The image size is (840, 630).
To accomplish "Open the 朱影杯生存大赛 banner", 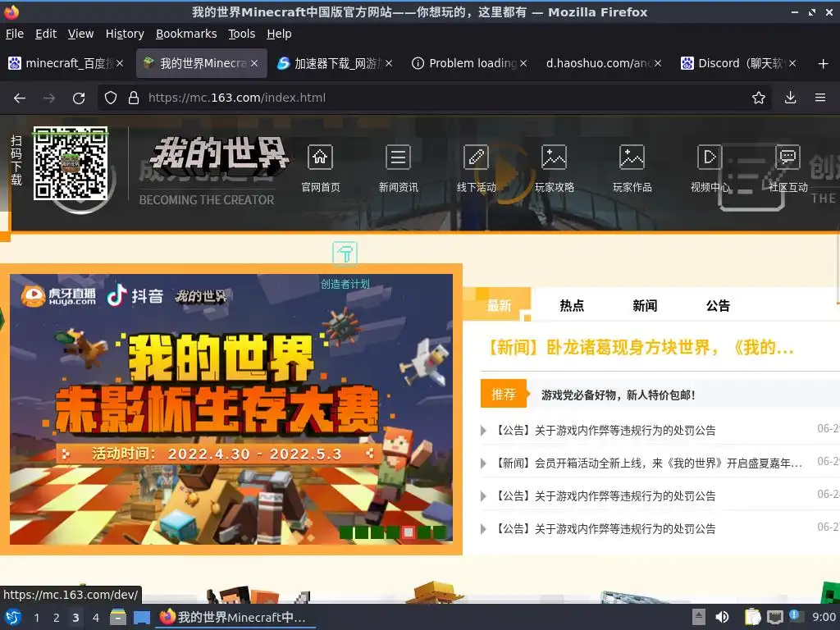I will [x=231, y=409].
